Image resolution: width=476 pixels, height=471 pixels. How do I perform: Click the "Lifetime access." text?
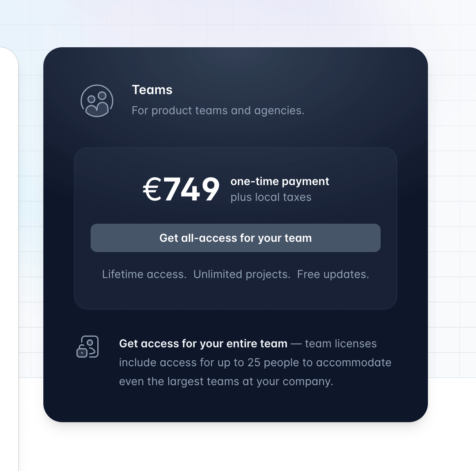144,274
